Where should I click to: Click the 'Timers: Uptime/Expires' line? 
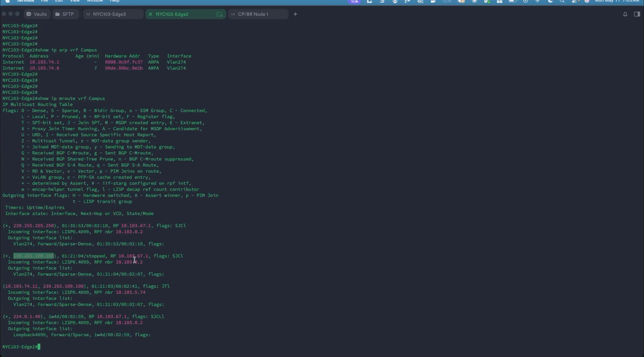coord(35,207)
